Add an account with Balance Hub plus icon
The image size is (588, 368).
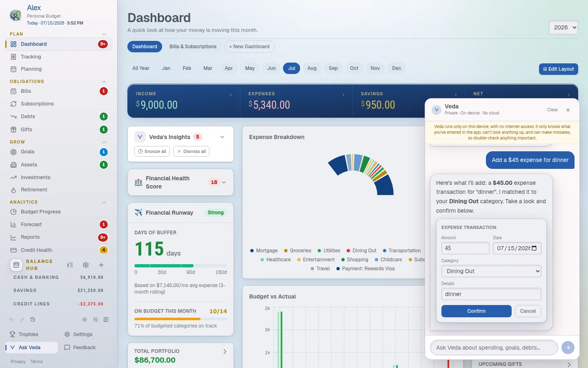tap(101, 265)
